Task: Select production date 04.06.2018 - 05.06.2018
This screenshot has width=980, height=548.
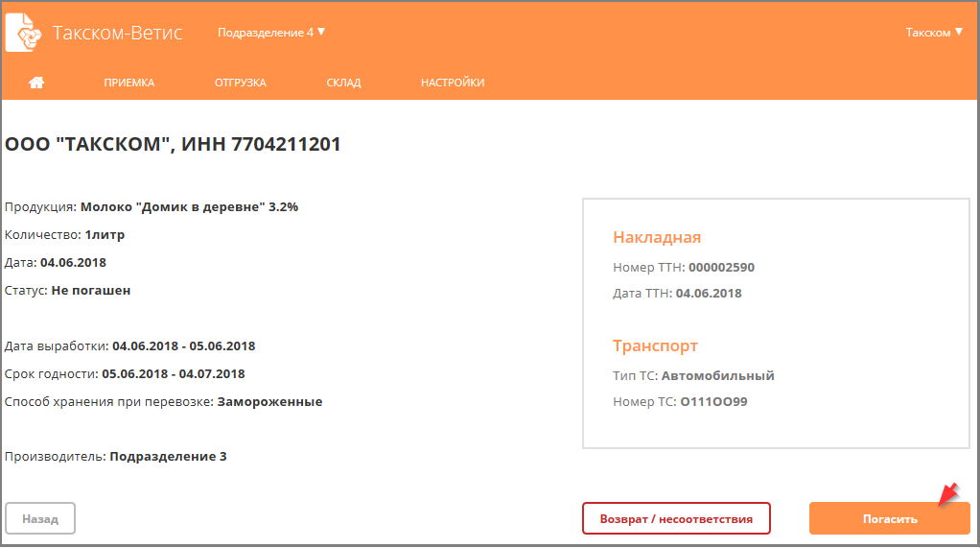Action: (184, 345)
